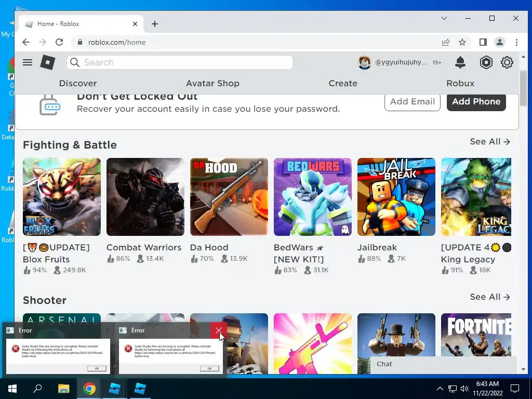Open the Windows notification center
The image size is (532, 399).
(x=515, y=389)
